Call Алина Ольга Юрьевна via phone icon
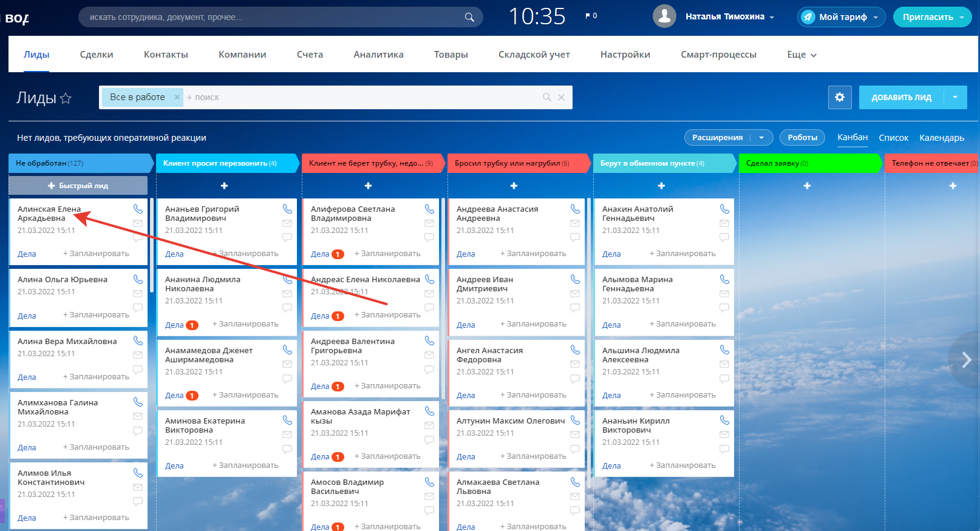Screen dimensions: 980x531 click(x=138, y=279)
